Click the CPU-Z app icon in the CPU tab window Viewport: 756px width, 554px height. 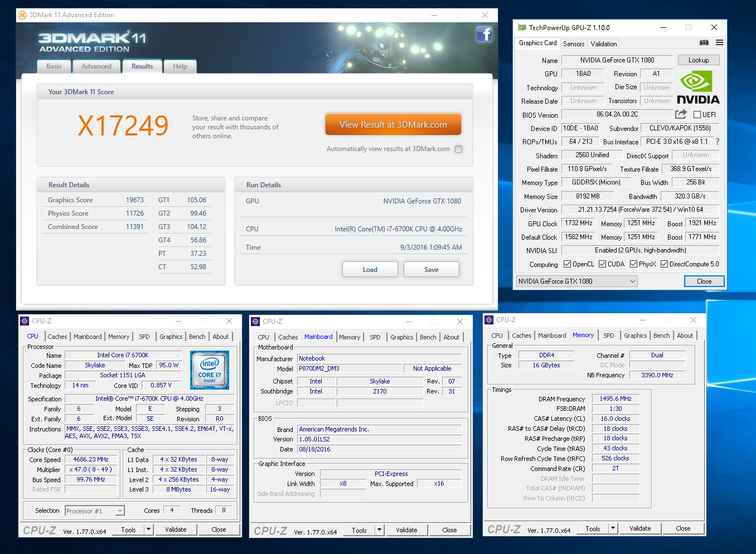25,321
